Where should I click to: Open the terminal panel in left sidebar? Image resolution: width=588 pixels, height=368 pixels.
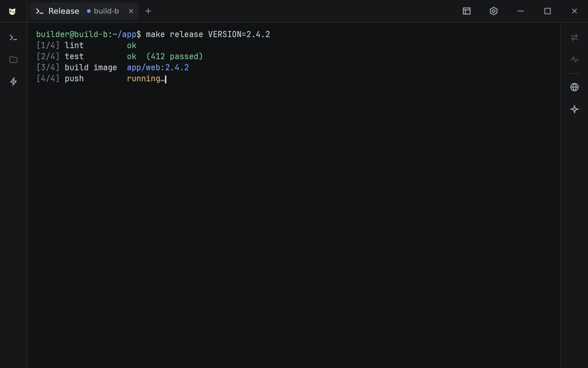pyautogui.click(x=13, y=38)
